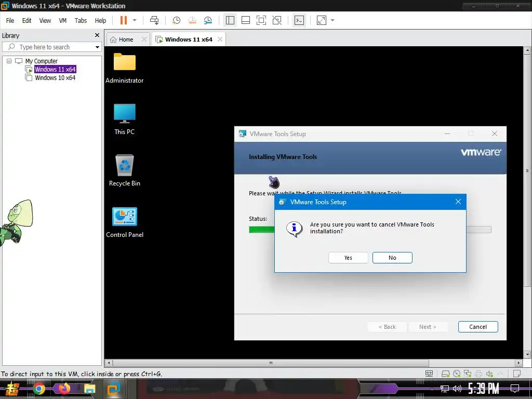
Task: Switch to Unity mode icon
Action: tap(277, 20)
